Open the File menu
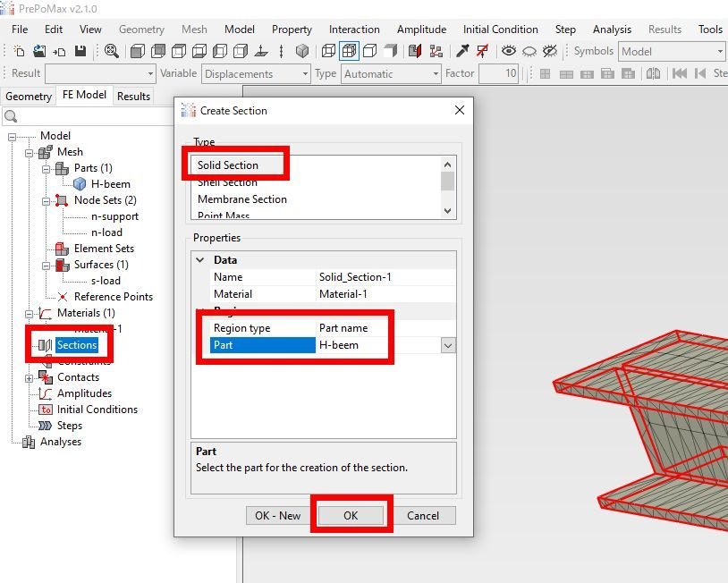 pyautogui.click(x=20, y=30)
